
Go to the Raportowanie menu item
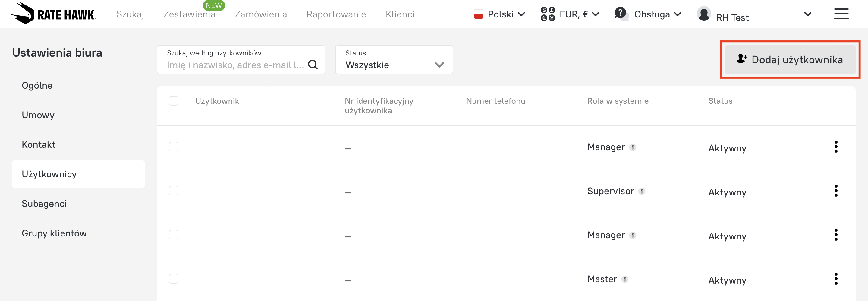coord(336,14)
